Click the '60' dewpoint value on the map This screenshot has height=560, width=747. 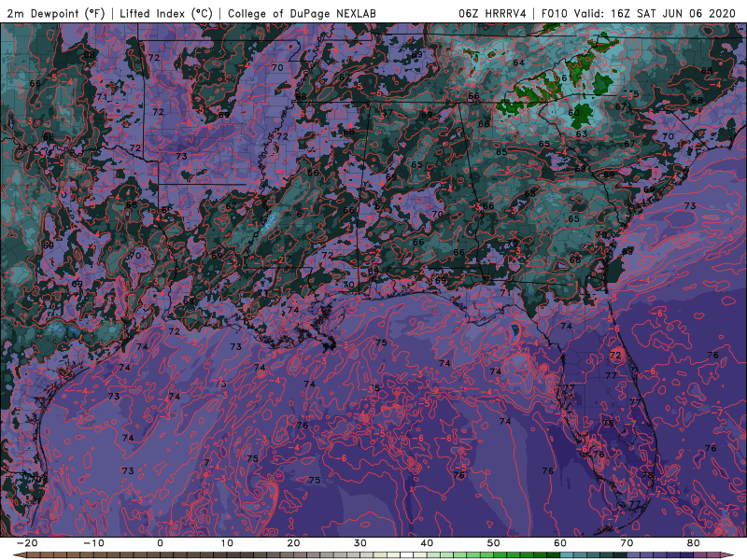[573, 113]
